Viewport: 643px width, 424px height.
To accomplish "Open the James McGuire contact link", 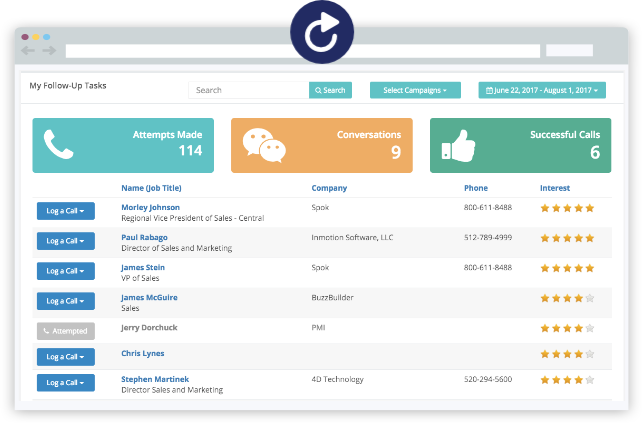I will pos(149,297).
